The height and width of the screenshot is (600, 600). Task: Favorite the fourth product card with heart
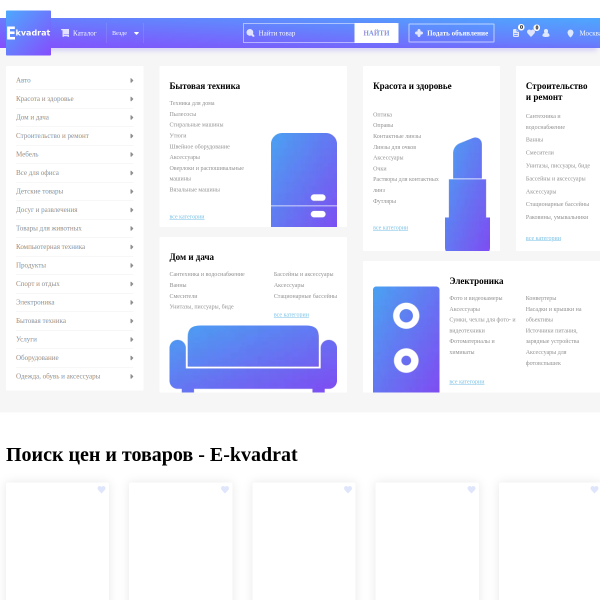pos(471,489)
